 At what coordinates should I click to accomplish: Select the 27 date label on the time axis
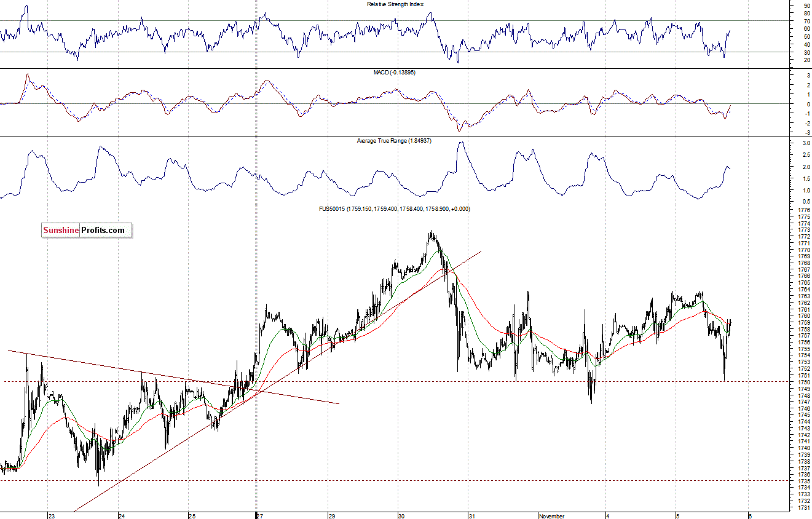click(x=260, y=515)
